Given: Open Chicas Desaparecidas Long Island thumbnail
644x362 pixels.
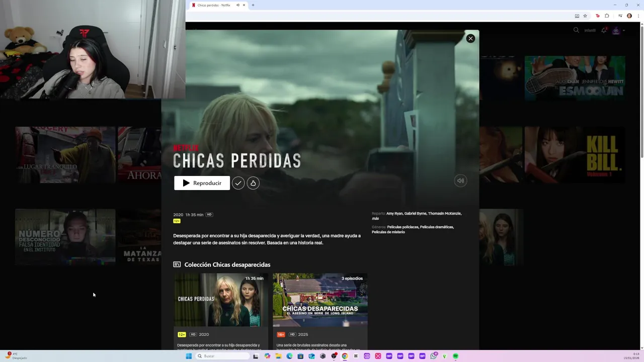Looking at the screenshot, I should pos(320,300).
